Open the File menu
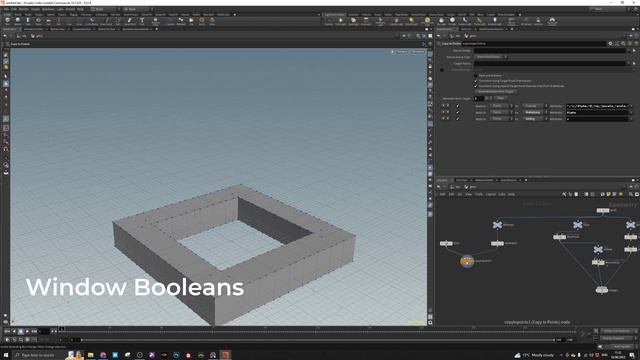 pos(6,9)
